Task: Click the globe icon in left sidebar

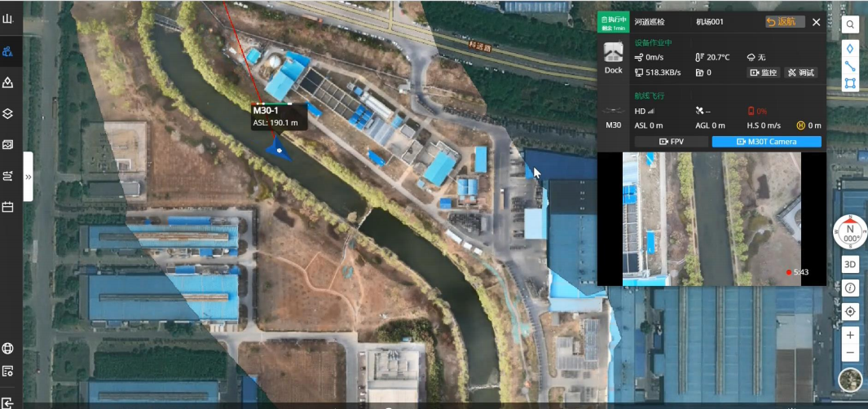Action: pos(8,349)
